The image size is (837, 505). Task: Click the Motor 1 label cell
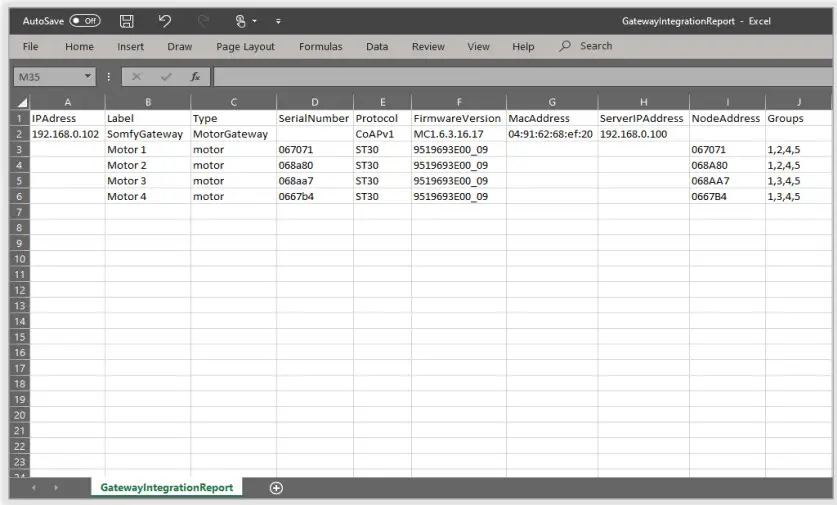pyautogui.click(x=148, y=149)
